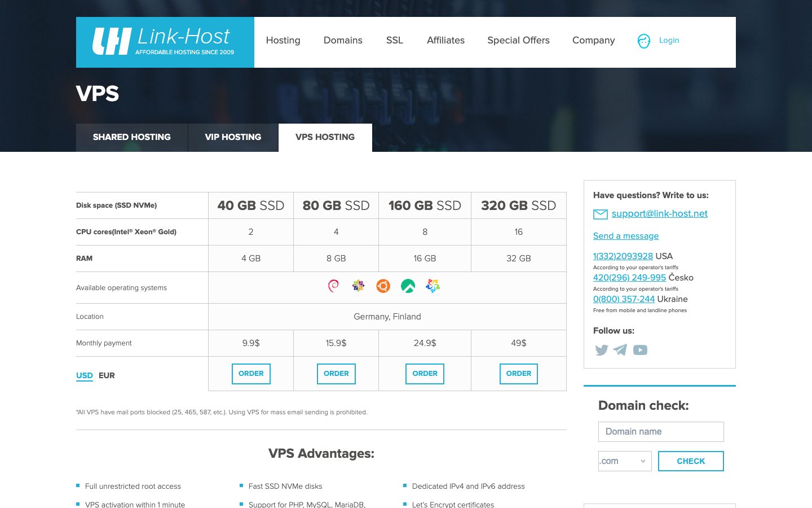
Task: Click the 160 GB SSD column header
Action: point(425,205)
